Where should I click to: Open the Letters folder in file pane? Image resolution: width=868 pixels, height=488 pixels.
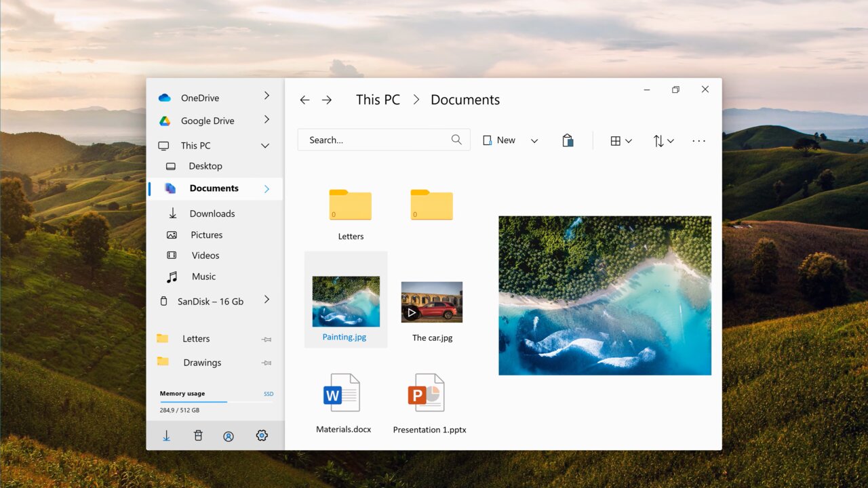coord(351,214)
